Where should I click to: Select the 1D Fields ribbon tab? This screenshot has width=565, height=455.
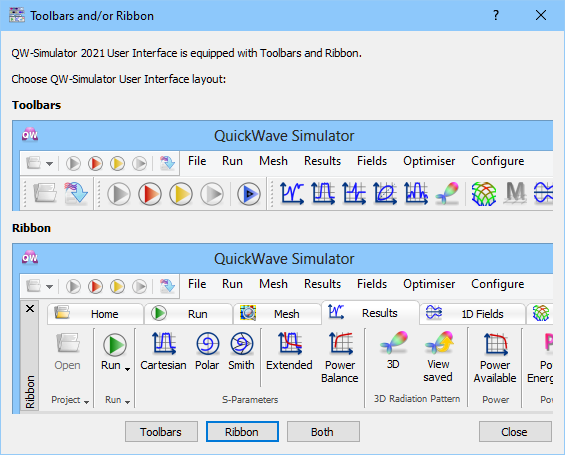pyautogui.click(x=472, y=314)
